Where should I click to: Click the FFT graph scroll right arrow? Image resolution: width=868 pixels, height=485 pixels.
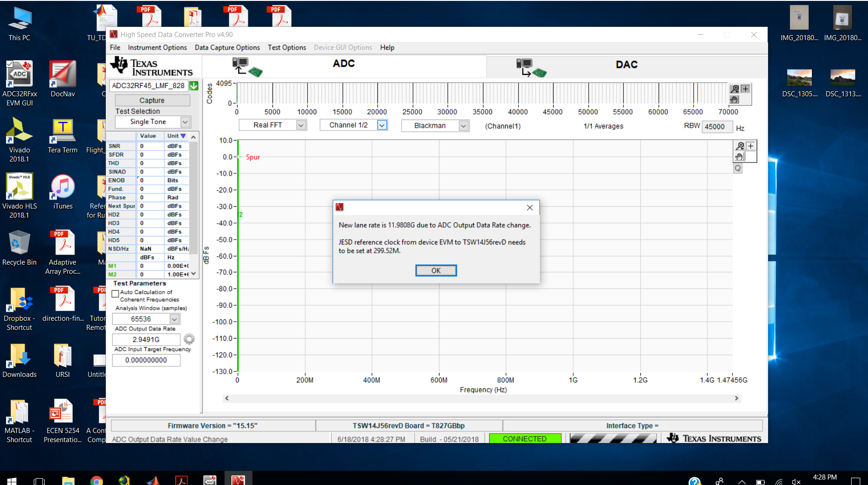click(x=737, y=398)
